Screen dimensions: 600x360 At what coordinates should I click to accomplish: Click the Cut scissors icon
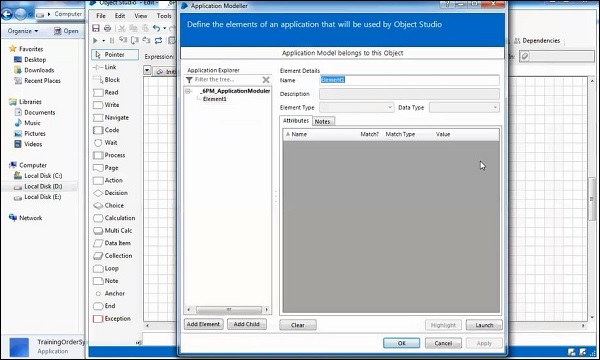[x=122, y=28]
